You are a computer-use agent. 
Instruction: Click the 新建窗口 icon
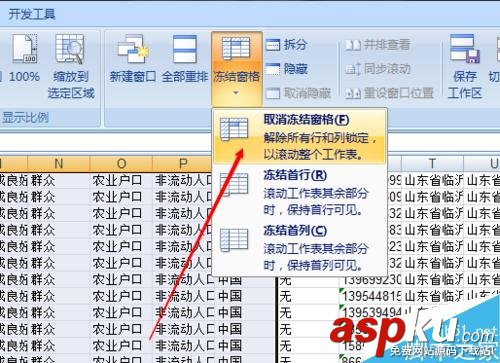(x=132, y=49)
